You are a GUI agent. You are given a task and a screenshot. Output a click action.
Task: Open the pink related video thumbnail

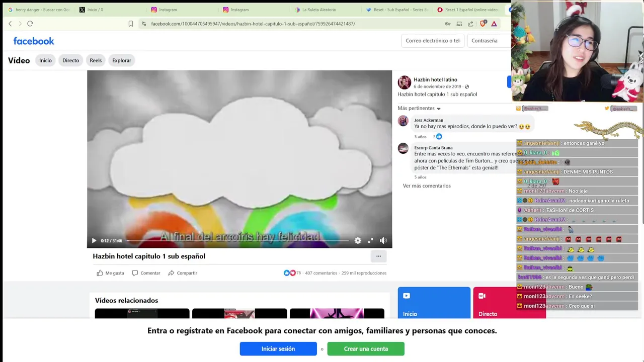337,314
